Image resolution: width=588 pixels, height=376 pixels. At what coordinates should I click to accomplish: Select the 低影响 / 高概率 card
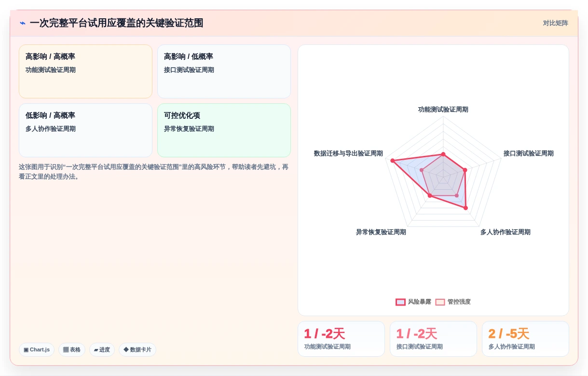(85, 130)
